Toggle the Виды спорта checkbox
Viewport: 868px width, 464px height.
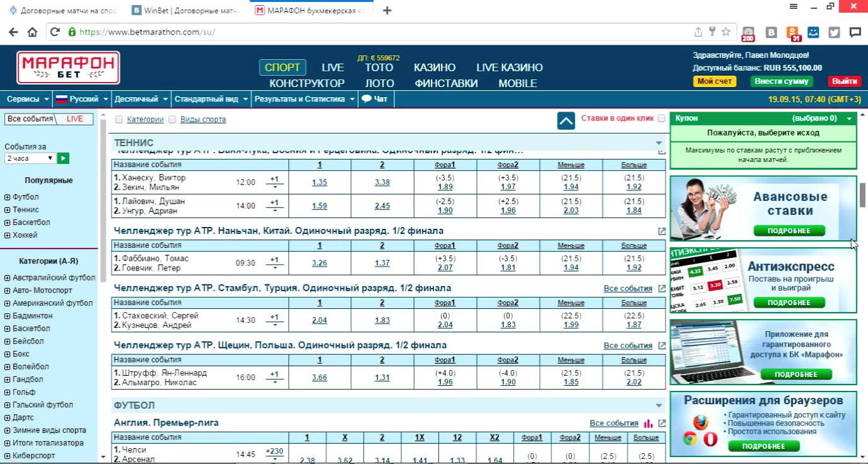(172, 120)
